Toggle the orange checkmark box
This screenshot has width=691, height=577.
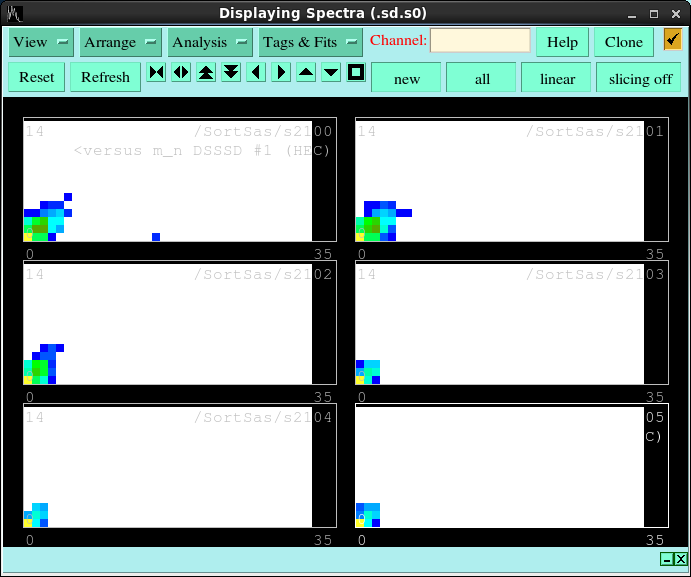pyautogui.click(x=673, y=40)
